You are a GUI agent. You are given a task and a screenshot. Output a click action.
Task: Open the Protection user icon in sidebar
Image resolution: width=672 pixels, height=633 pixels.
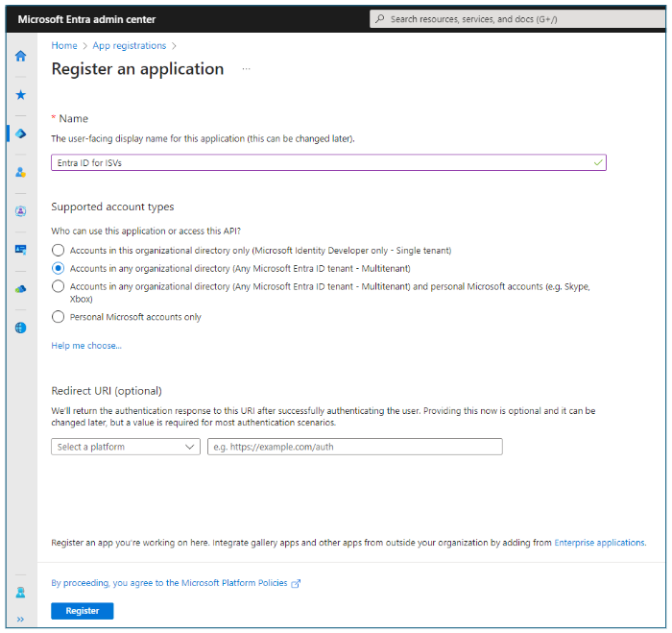click(20, 172)
